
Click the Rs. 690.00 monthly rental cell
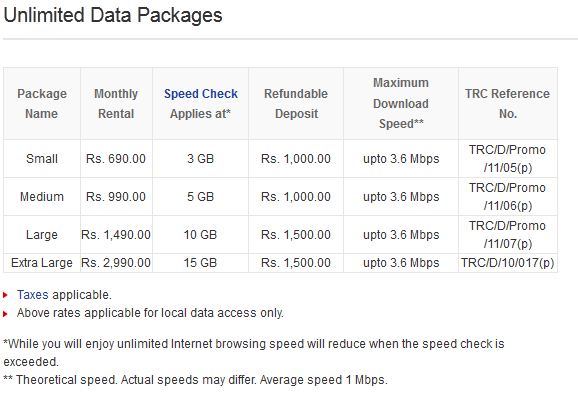click(116, 159)
